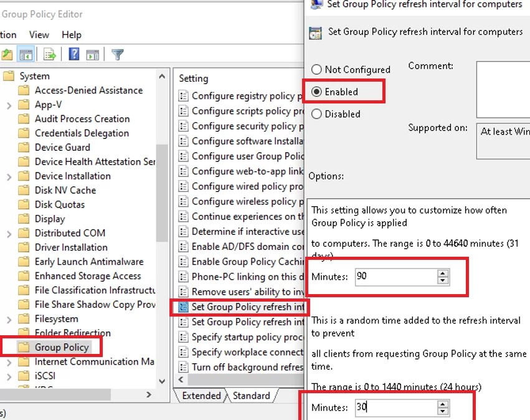This screenshot has width=530, height=420.
Task: Click the Back navigation folder icon
Action: point(6,54)
